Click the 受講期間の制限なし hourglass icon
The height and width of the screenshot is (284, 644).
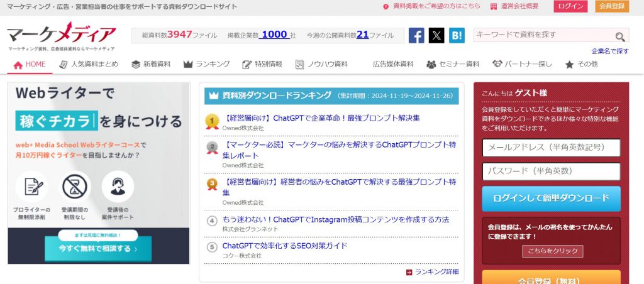coord(75,187)
